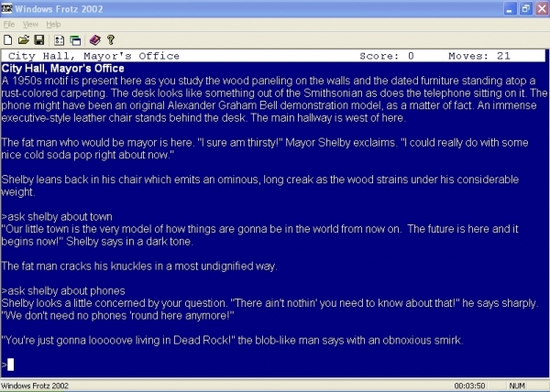Screen dimensions: 550x392
Task: Click the "NUM" indicator in status bar
Action: [x=517, y=386]
